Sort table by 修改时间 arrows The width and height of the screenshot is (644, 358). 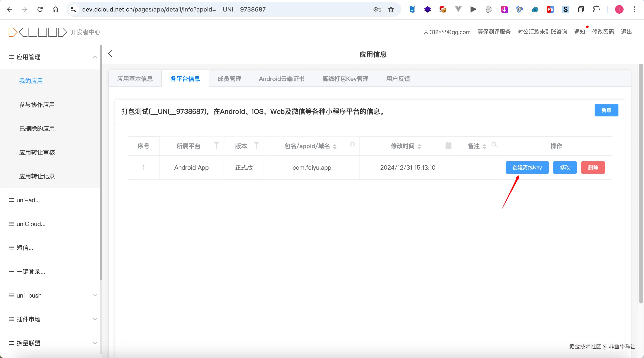pyautogui.click(x=419, y=146)
